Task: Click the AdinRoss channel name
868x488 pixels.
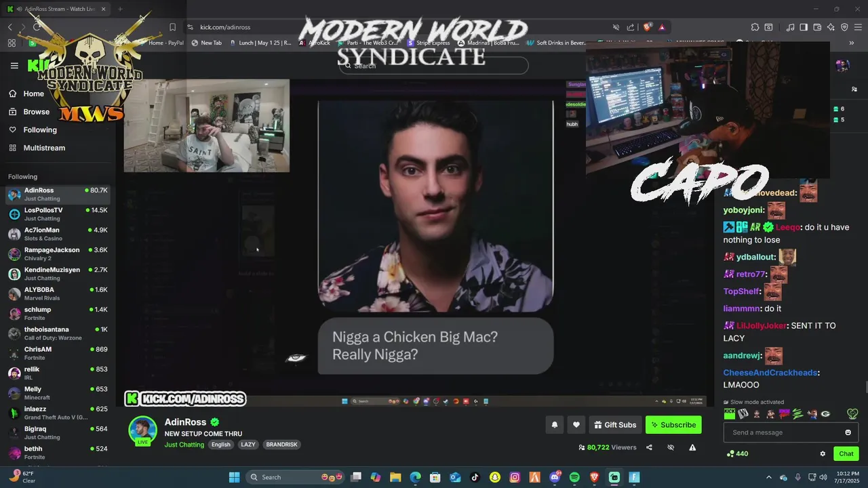Action: click(x=186, y=422)
